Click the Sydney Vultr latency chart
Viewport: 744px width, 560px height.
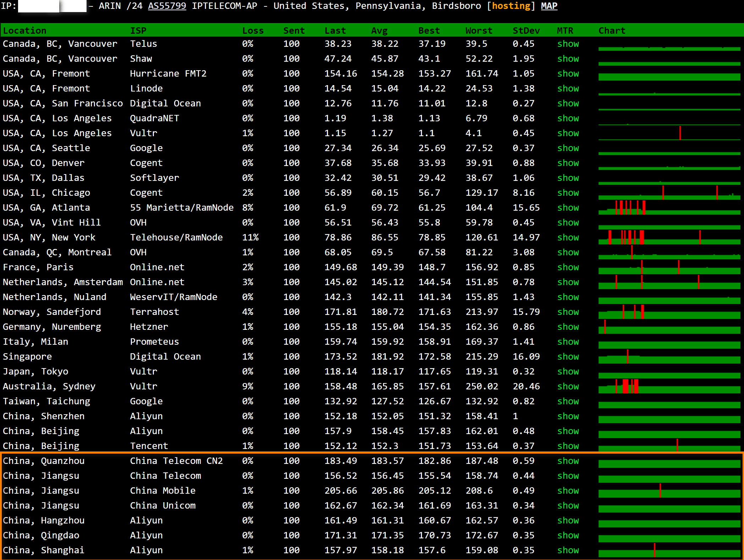point(669,386)
